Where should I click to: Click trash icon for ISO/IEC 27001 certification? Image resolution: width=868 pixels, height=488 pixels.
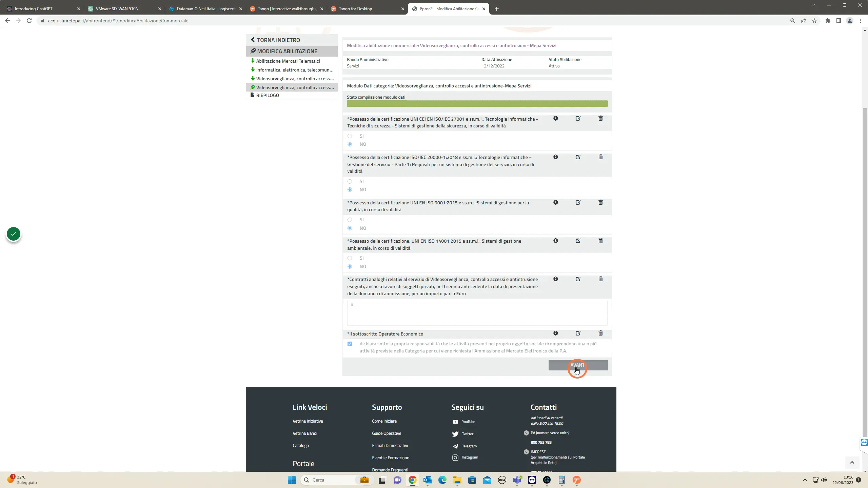tap(600, 118)
